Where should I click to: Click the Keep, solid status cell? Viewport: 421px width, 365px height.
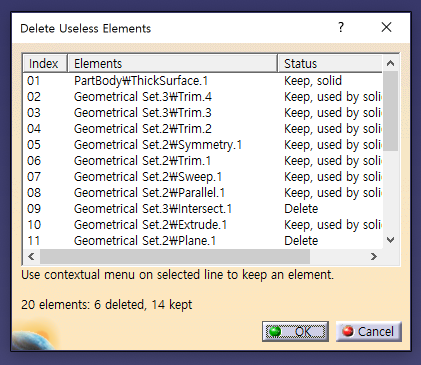tap(313, 81)
